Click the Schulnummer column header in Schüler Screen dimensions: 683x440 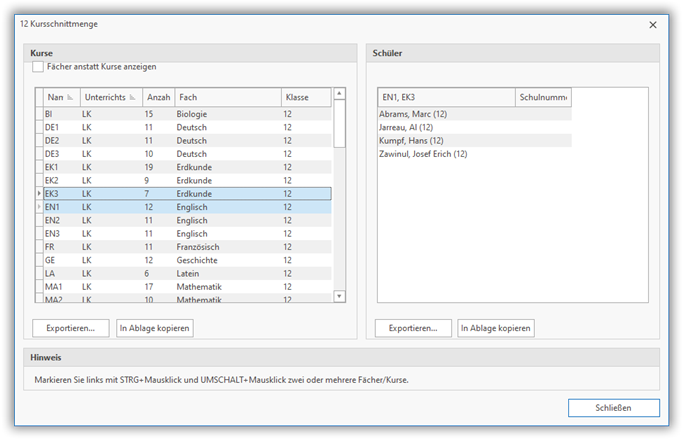(543, 98)
